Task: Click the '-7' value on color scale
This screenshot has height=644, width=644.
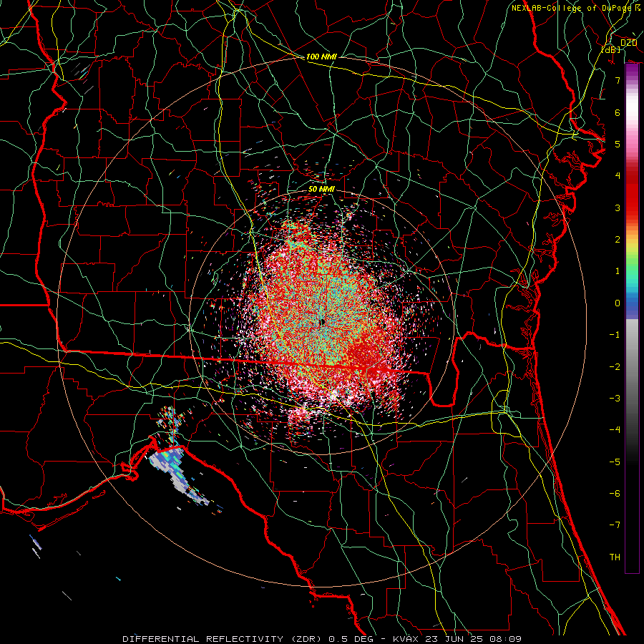Action: point(615,525)
